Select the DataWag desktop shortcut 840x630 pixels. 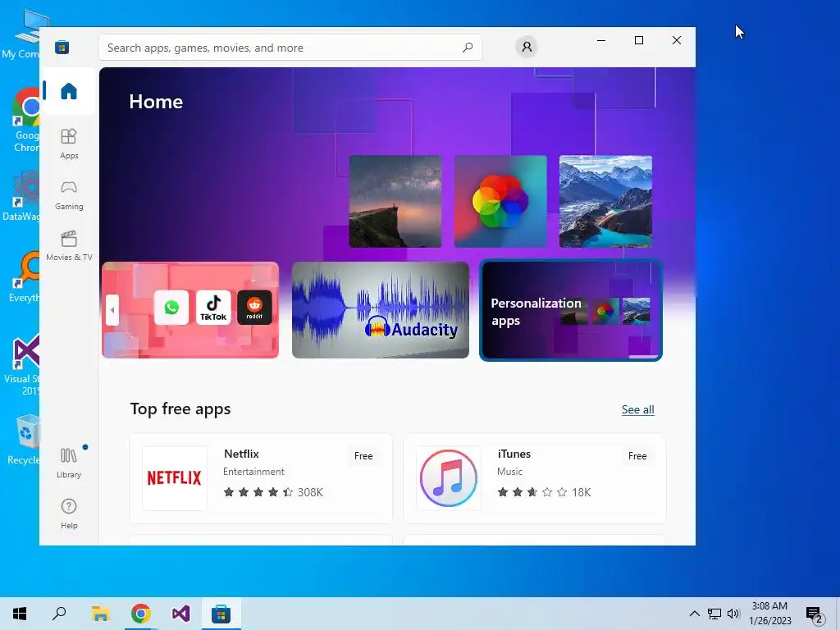(21, 195)
